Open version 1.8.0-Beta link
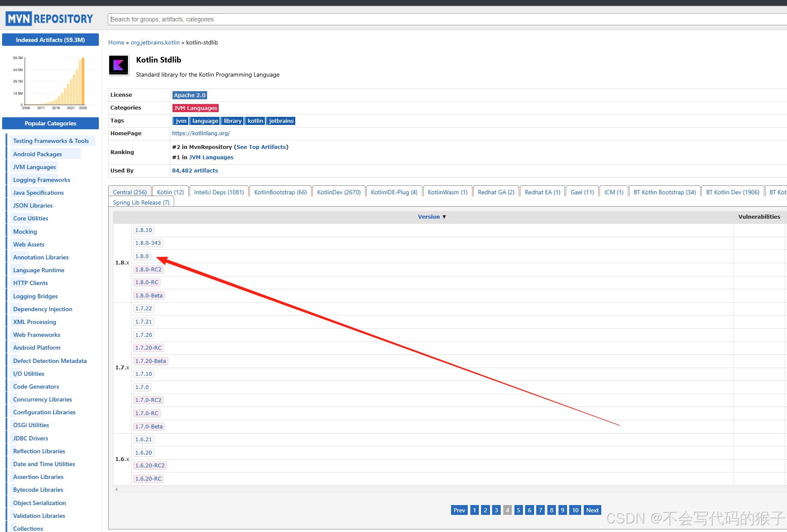787x532 pixels. pyautogui.click(x=149, y=296)
